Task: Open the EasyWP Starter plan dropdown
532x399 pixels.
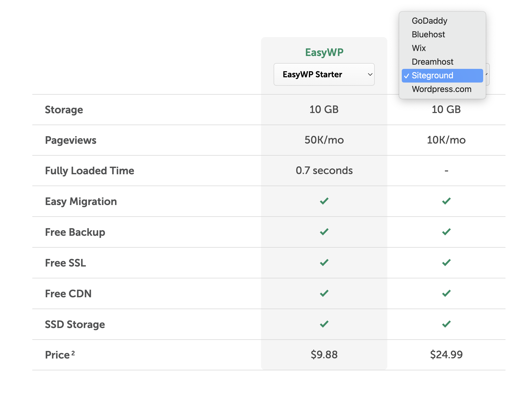Action: [324, 74]
